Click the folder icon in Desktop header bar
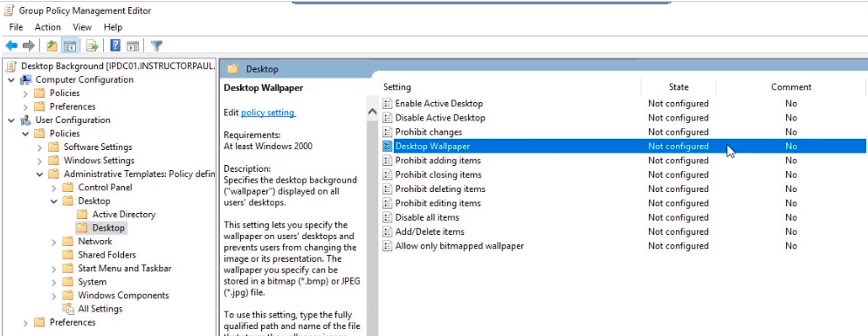This screenshot has width=868, height=336. [x=233, y=69]
